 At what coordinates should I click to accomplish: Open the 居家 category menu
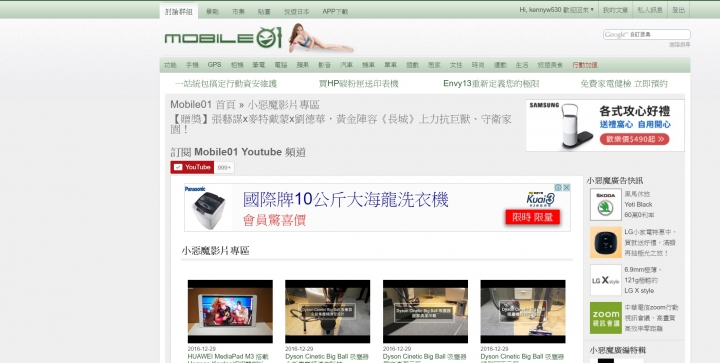point(434,65)
